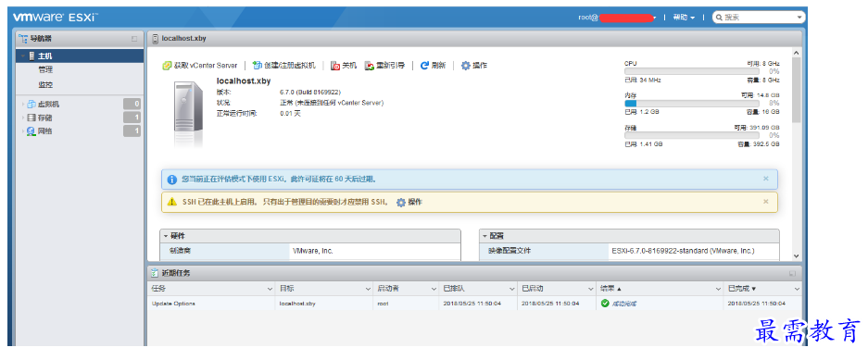Open the root@ user dropdown
Screen dimensions: 868x360
coord(617,18)
